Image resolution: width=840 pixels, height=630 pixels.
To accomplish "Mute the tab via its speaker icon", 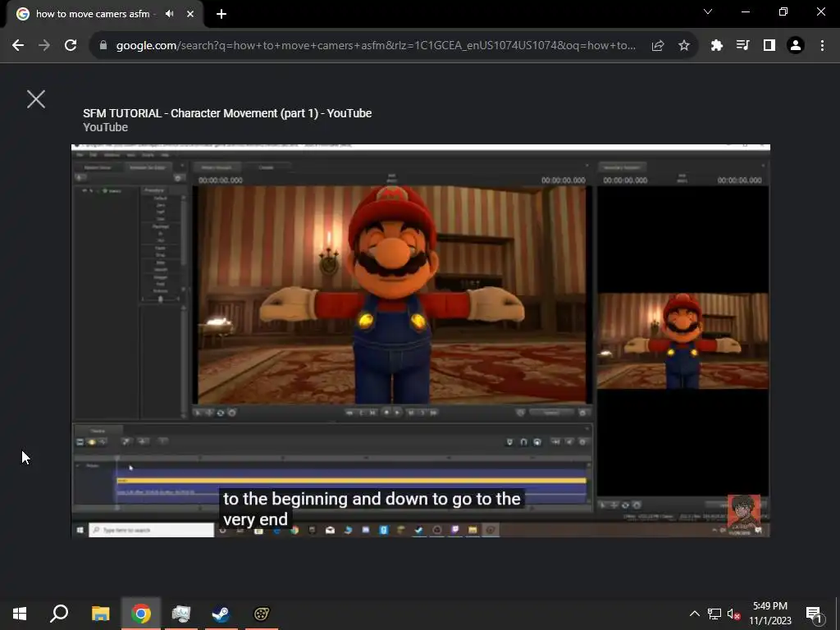I will click(x=170, y=14).
